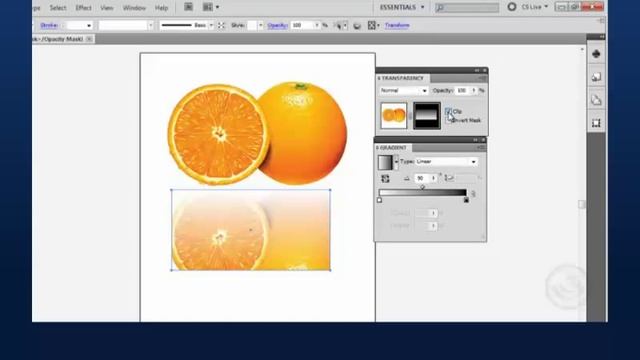Viewport: 640px width, 360px height.
Task: Select the black gradient color stop
Action: tap(466, 200)
